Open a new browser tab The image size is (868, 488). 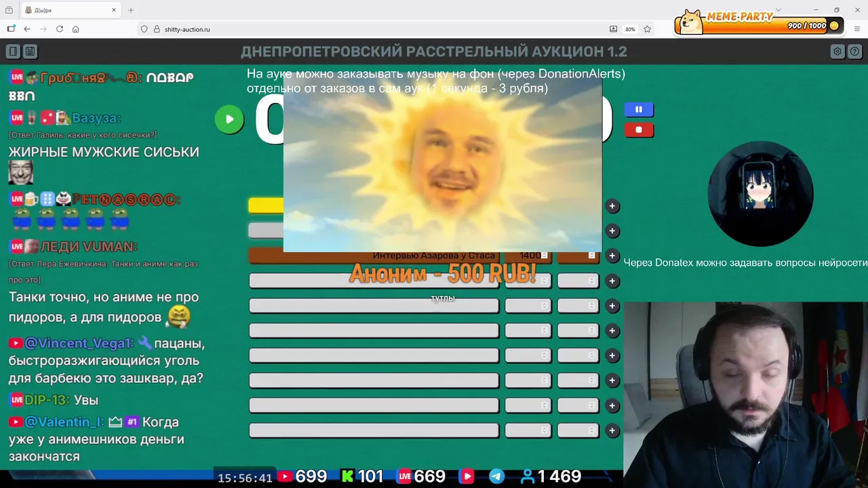(x=131, y=10)
